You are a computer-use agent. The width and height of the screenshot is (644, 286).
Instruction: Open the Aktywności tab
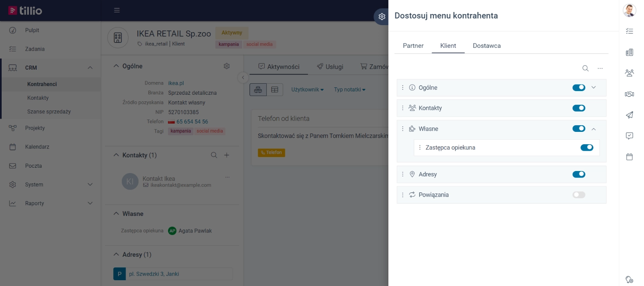point(279,66)
